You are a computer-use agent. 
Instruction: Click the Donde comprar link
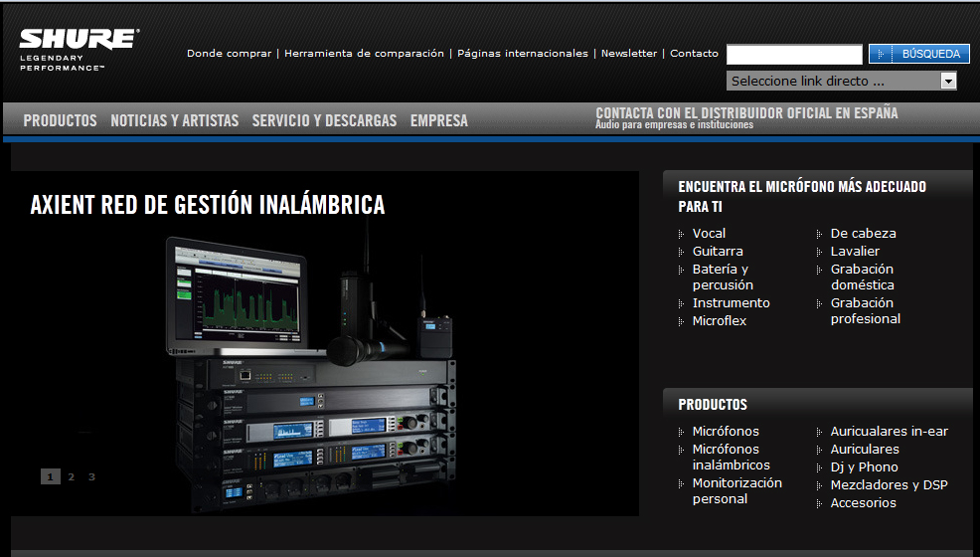pyautogui.click(x=229, y=54)
